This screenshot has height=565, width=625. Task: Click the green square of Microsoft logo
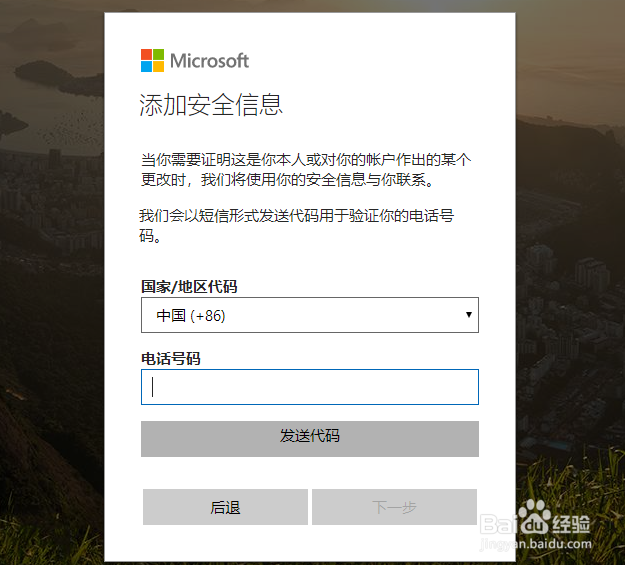click(x=158, y=54)
